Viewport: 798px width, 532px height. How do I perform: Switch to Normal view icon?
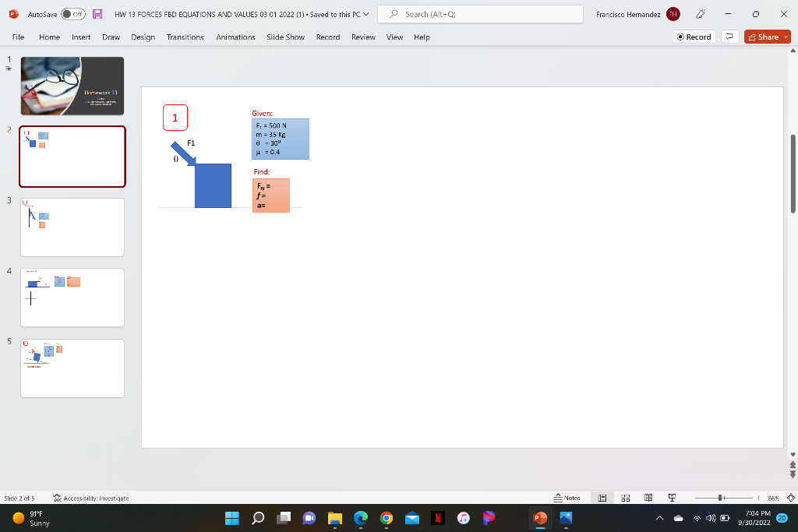tap(602, 498)
